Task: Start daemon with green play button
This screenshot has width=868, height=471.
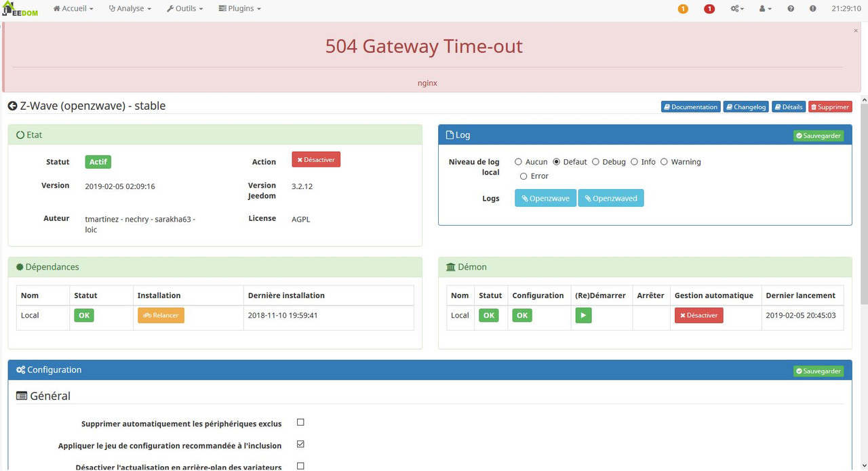Action: pyautogui.click(x=583, y=315)
